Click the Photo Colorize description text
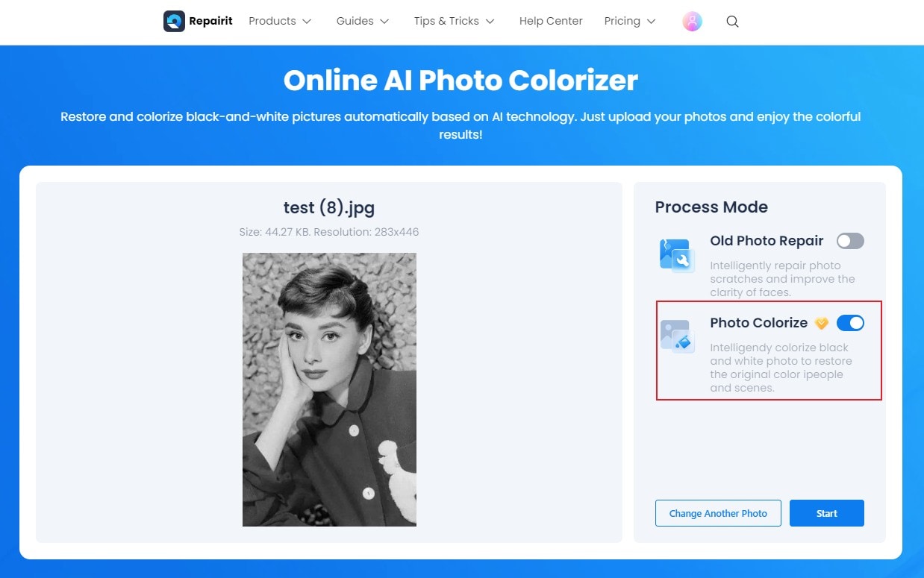Image resolution: width=924 pixels, height=578 pixels. coord(781,368)
